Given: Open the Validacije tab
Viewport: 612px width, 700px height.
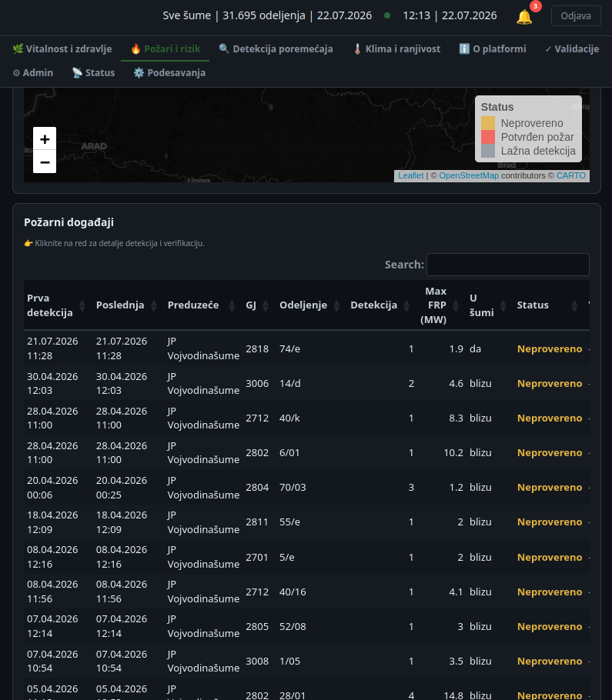Looking at the screenshot, I should tap(572, 48).
